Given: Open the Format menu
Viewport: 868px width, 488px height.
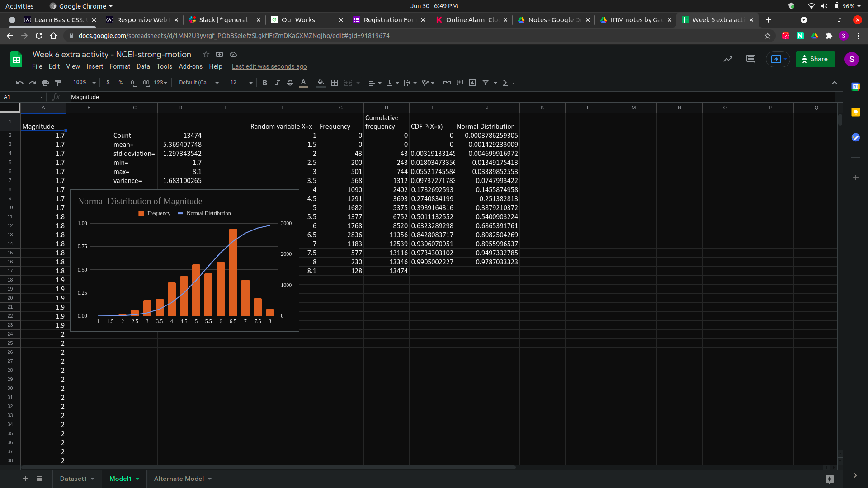Looking at the screenshot, I should click(x=119, y=66).
